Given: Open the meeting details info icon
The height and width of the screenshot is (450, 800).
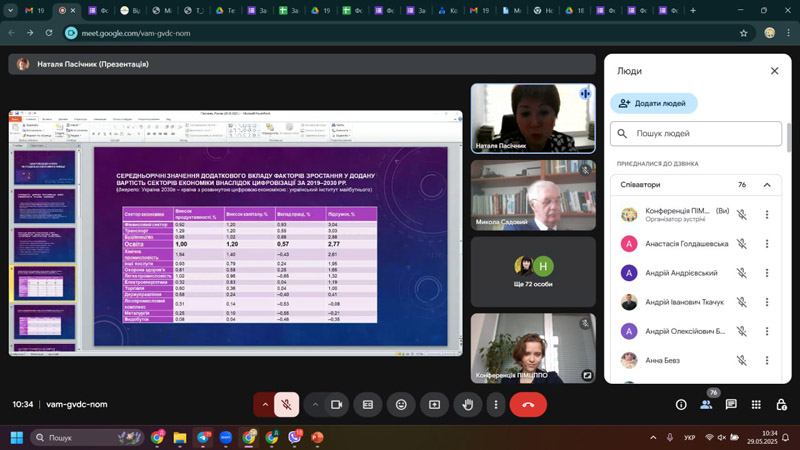Looking at the screenshot, I should (681, 404).
